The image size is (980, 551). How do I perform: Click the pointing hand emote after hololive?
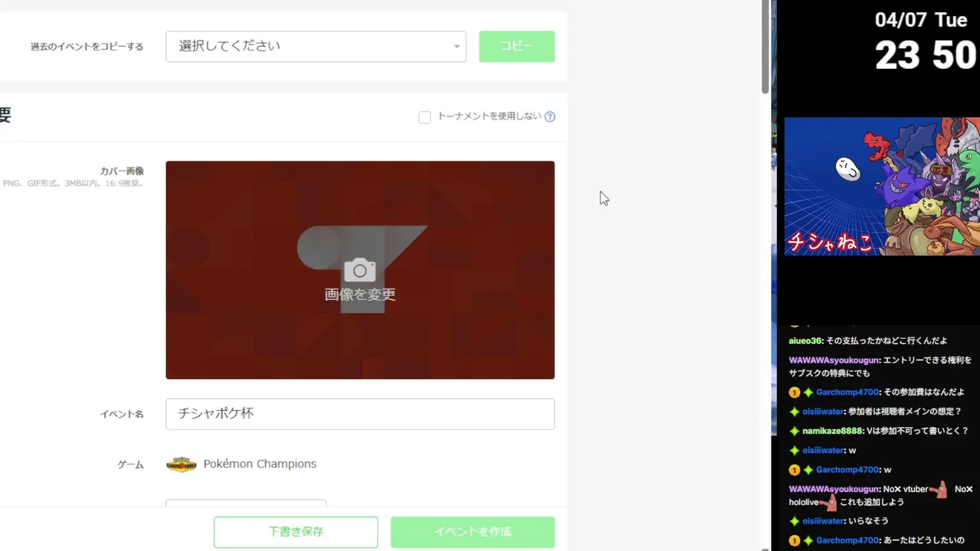coord(827,503)
